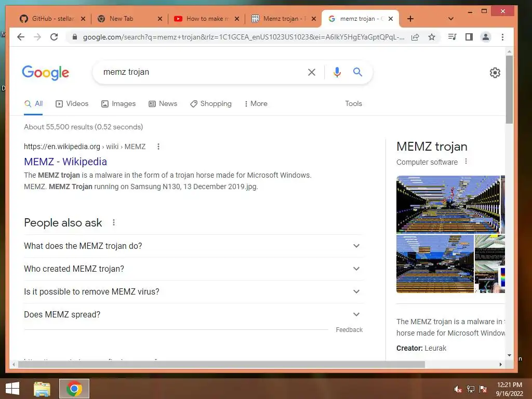Screen dimensions: 532x399
Task: Open the new tab plus button
Action: (x=410, y=19)
